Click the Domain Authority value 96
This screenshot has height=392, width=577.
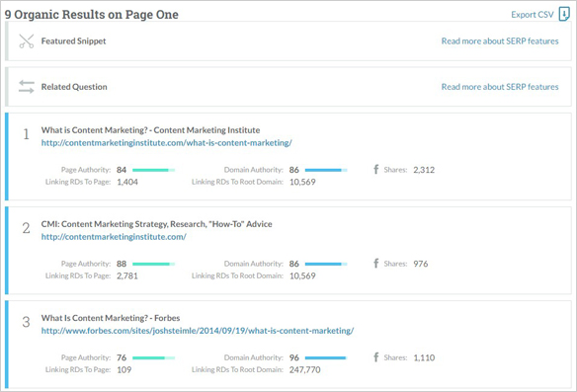294,357
